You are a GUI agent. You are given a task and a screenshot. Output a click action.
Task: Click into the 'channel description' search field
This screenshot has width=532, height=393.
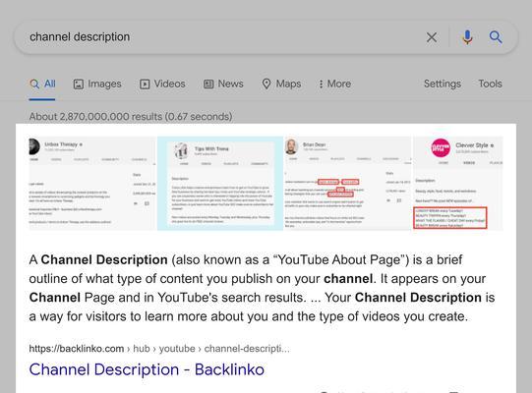(x=224, y=37)
